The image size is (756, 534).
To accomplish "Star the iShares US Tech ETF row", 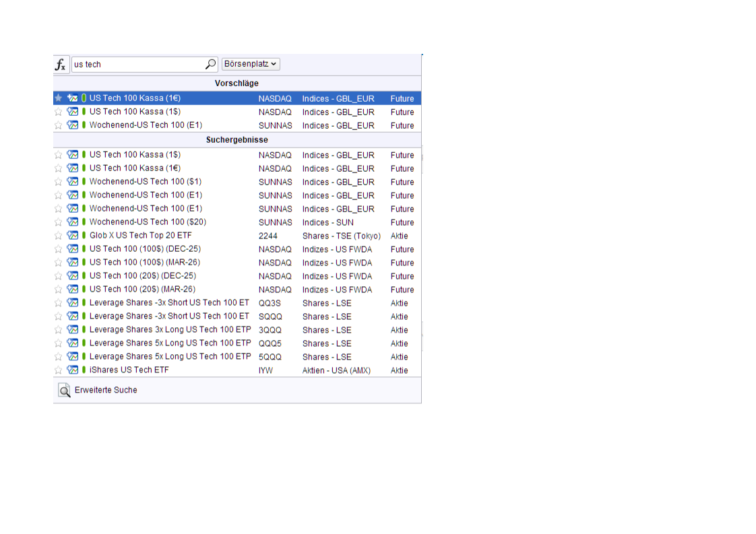I will click(x=59, y=370).
